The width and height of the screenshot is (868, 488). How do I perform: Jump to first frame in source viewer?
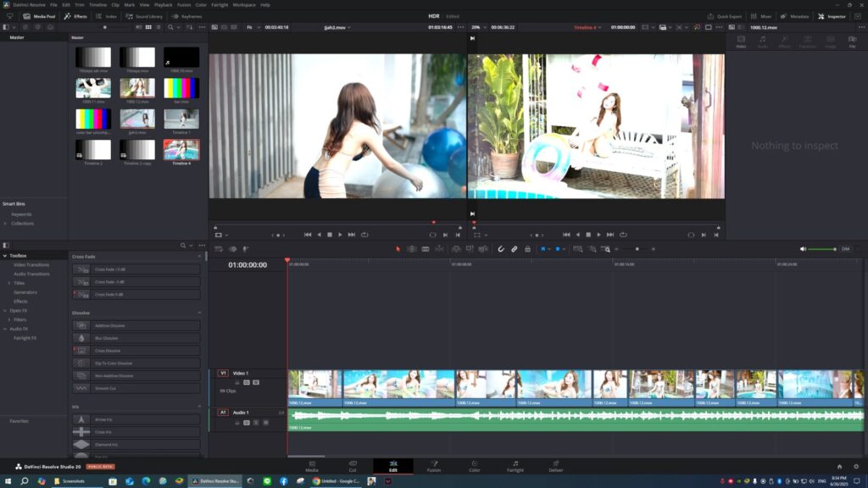[308, 235]
